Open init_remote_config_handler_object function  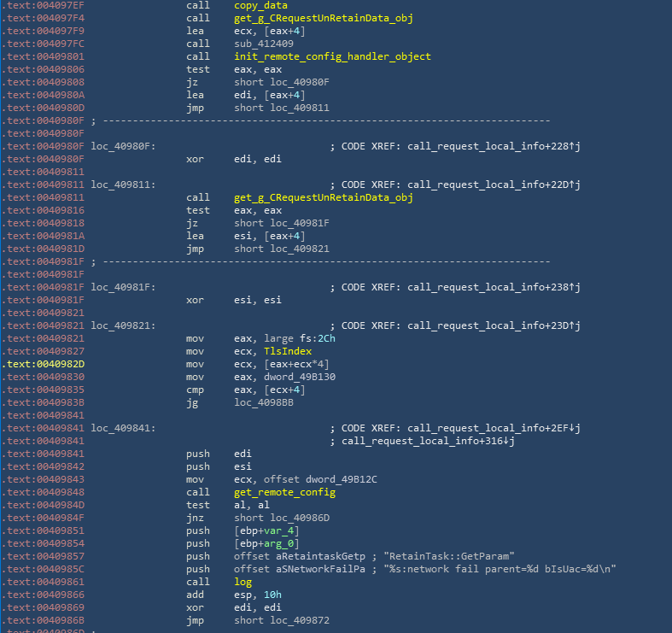point(332,56)
